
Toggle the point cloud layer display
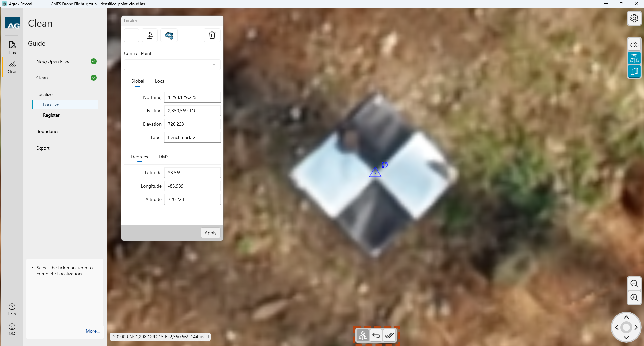634,44
